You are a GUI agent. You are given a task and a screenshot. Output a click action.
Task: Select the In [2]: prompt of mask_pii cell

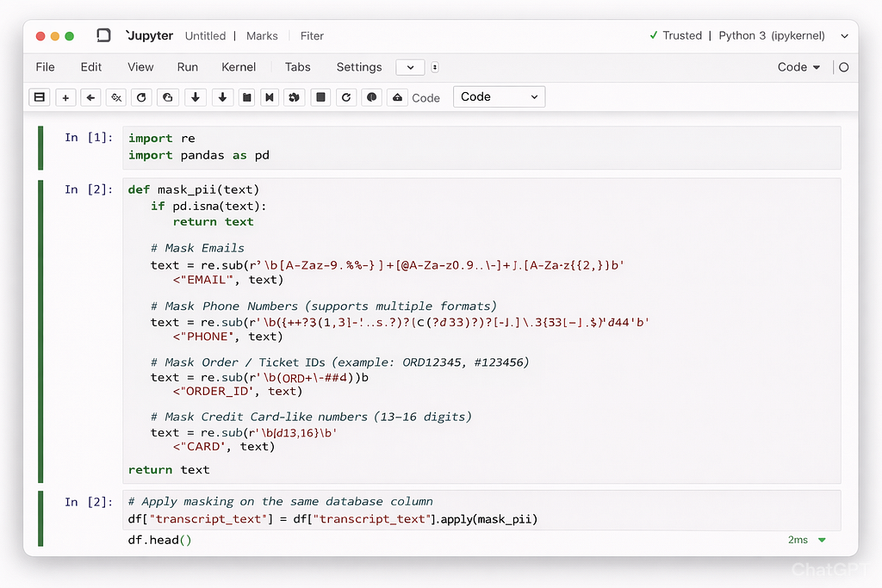click(x=89, y=189)
